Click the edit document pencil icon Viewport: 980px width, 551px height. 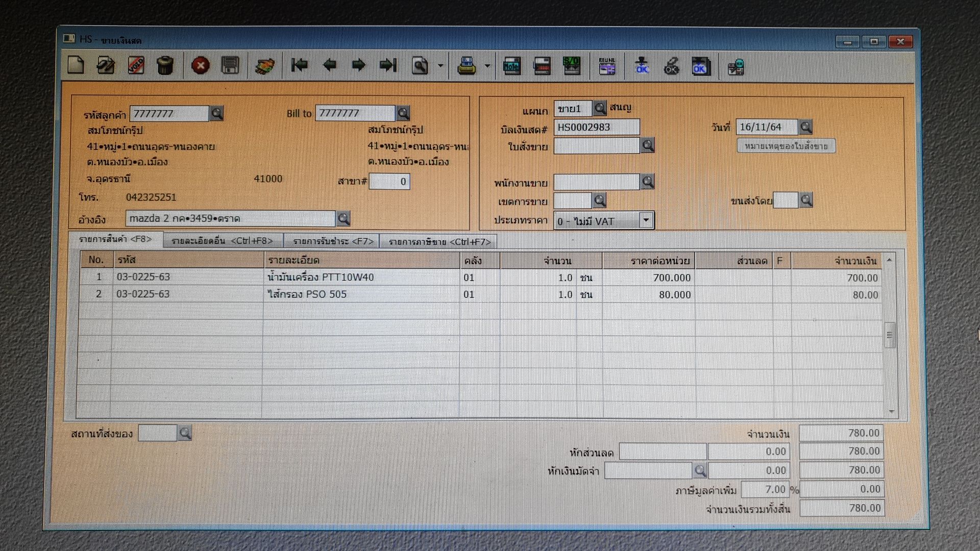106,65
